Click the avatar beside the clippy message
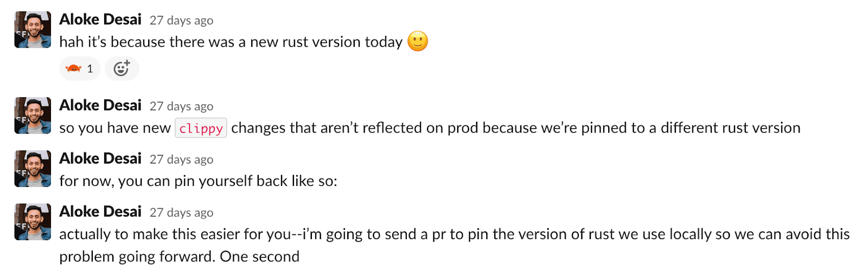Image resolution: width=868 pixels, height=275 pixels. pos(33,116)
